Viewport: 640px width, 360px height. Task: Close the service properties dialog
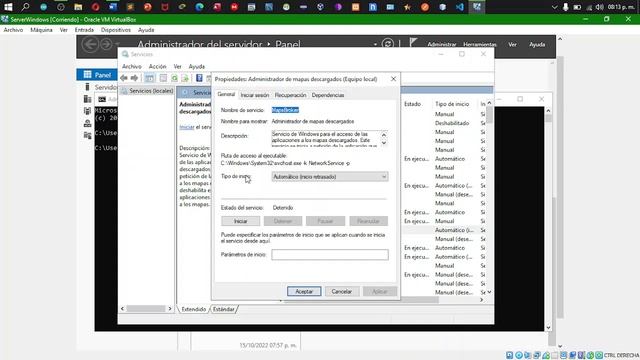[393, 79]
